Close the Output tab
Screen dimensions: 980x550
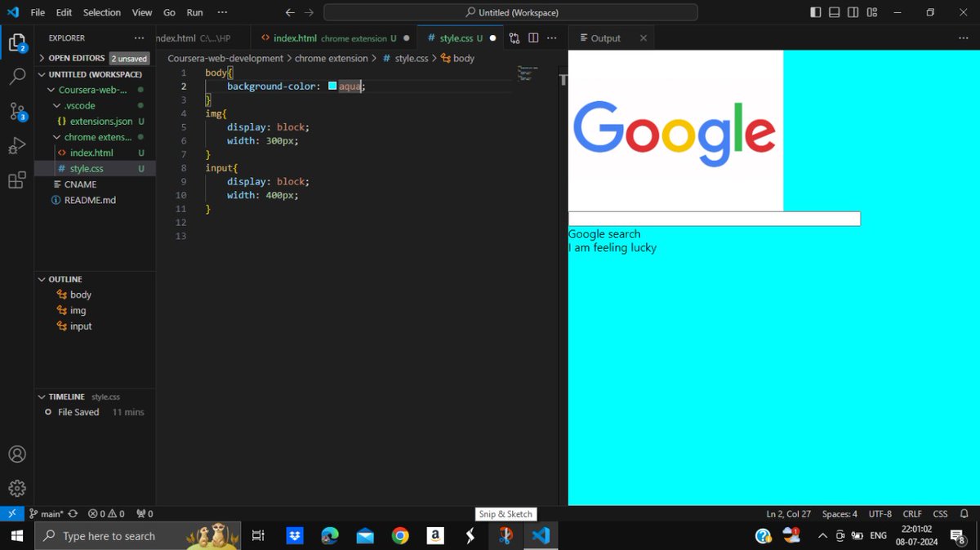(x=643, y=38)
